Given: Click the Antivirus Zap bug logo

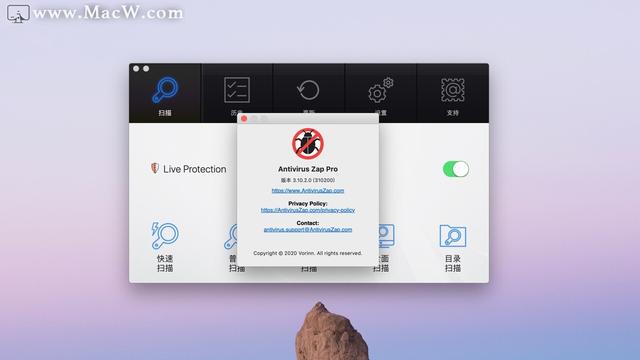Looking at the screenshot, I should (308, 144).
